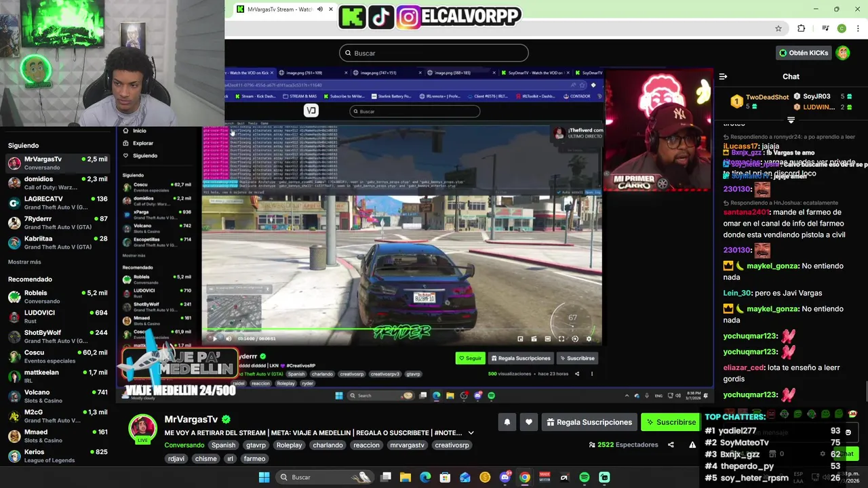
Task: Open eliazar_ced username in chat
Action: click(x=743, y=367)
